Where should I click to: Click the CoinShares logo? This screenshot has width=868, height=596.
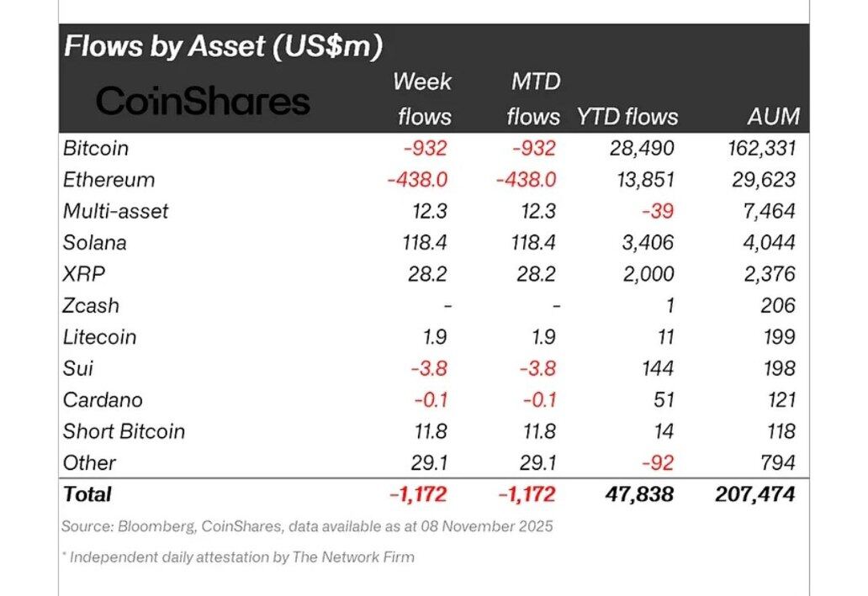coord(203,102)
